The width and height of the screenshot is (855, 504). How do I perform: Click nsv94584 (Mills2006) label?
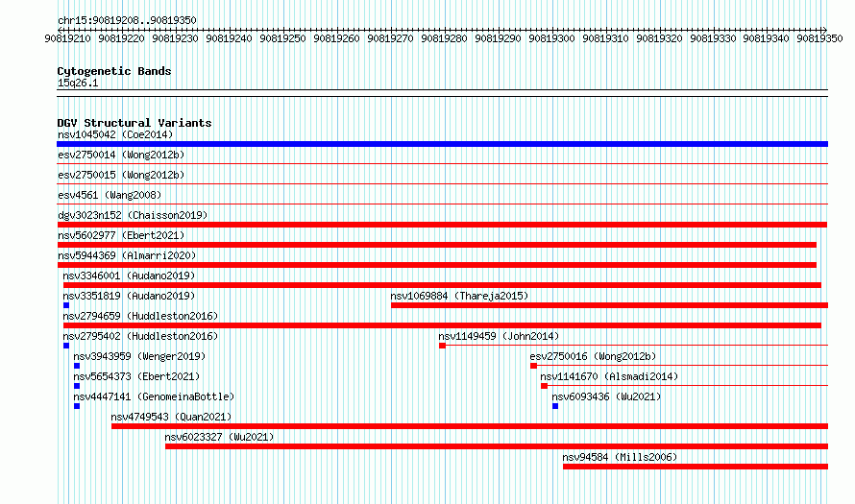click(620, 457)
